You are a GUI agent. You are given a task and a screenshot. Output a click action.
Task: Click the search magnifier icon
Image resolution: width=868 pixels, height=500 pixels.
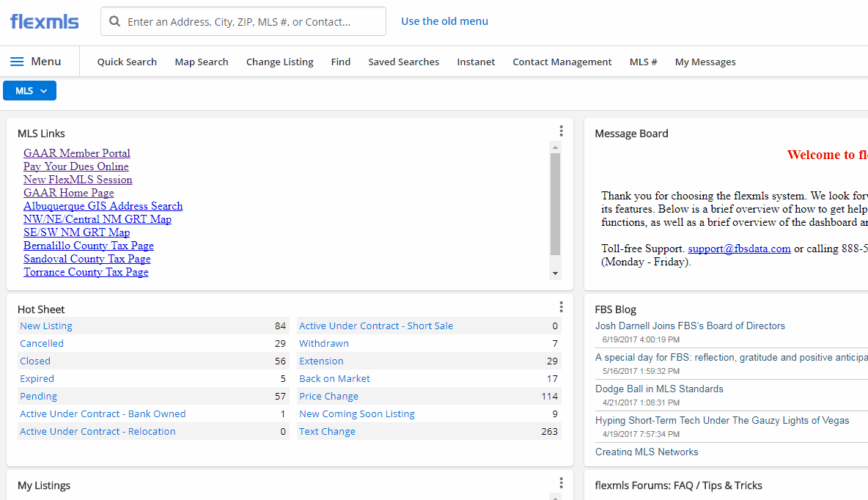tap(114, 21)
